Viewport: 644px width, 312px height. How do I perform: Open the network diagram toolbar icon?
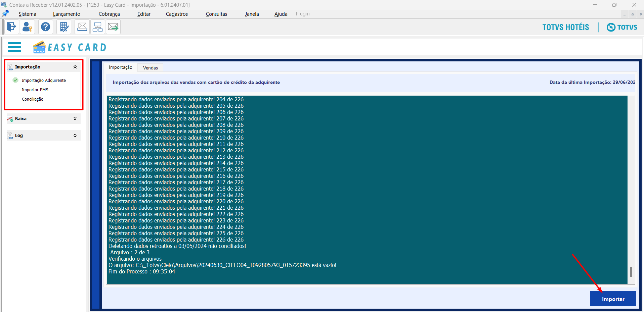click(98, 27)
